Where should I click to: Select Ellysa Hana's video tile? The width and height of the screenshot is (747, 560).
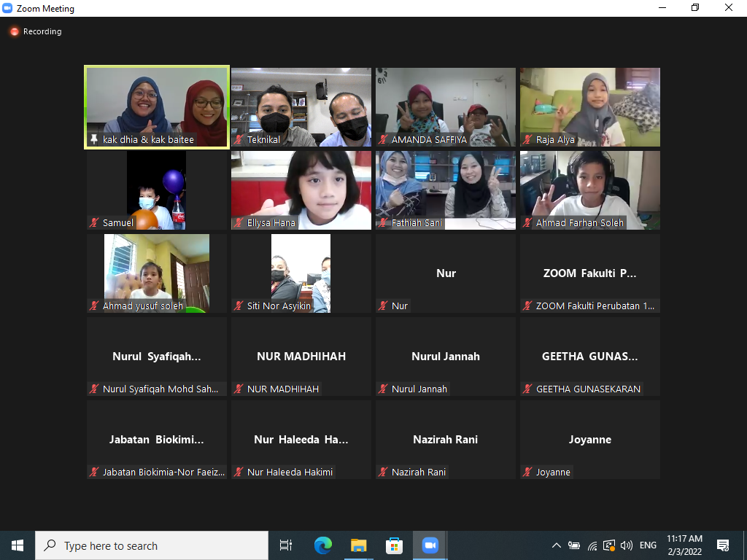point(301,190)
